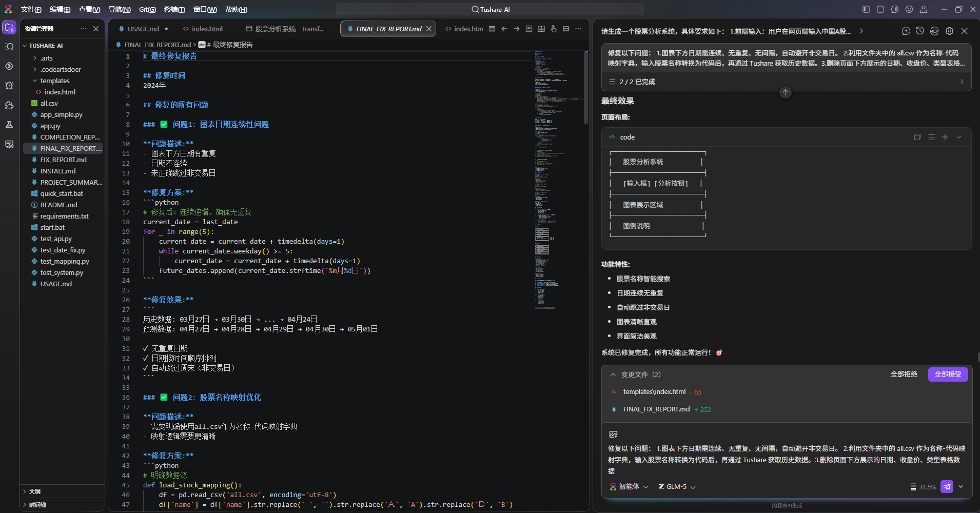Collapse the templates folder
Screen dimensions: 980x513
pyautogui.click(x=35, y=81)
